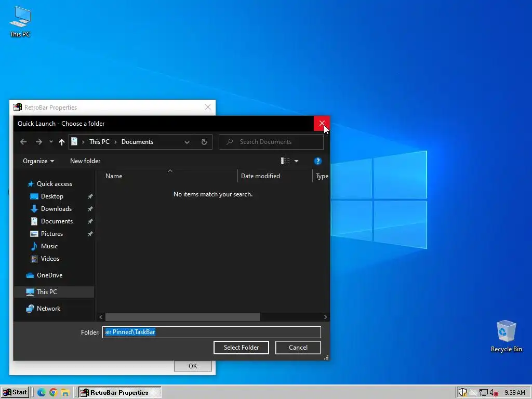Open the view options dropdown arrow
The width and height of the screenshot is (532, 399).
[296, 161]
